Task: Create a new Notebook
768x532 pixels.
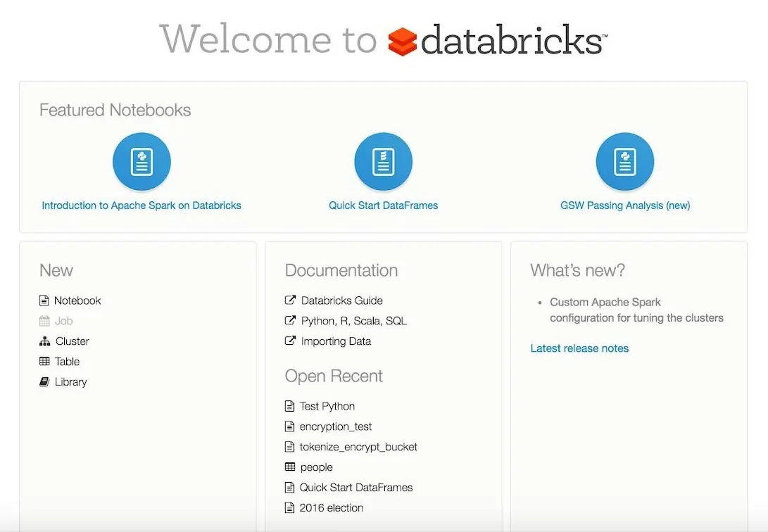Action: 77,300
